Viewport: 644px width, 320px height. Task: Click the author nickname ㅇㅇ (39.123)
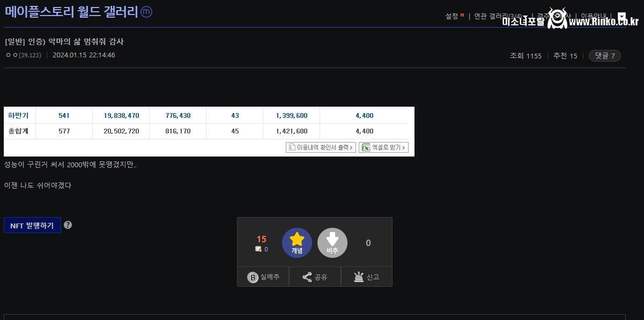pos(23,55)
